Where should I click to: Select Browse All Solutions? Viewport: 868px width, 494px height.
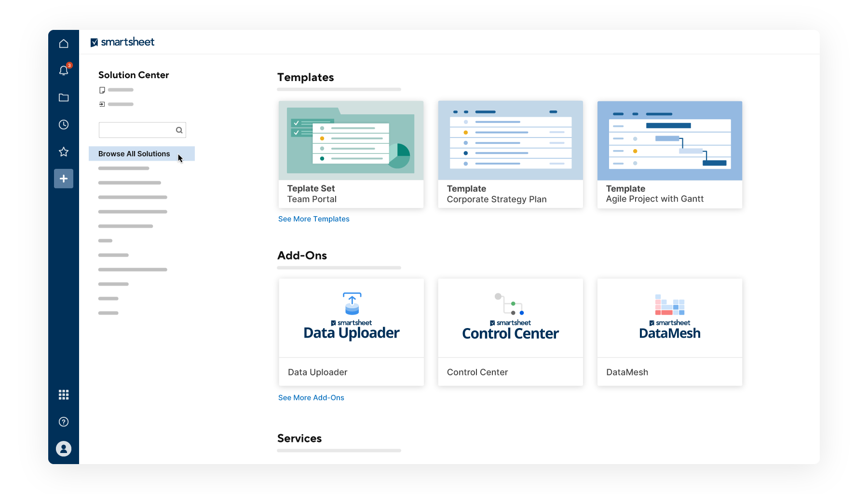click(142, 153)
